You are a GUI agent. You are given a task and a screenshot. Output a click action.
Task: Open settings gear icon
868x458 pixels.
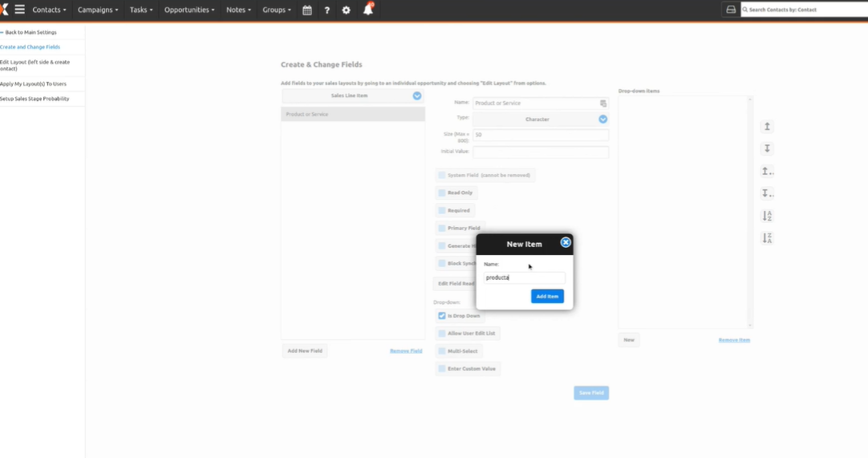tap(347, 10)
